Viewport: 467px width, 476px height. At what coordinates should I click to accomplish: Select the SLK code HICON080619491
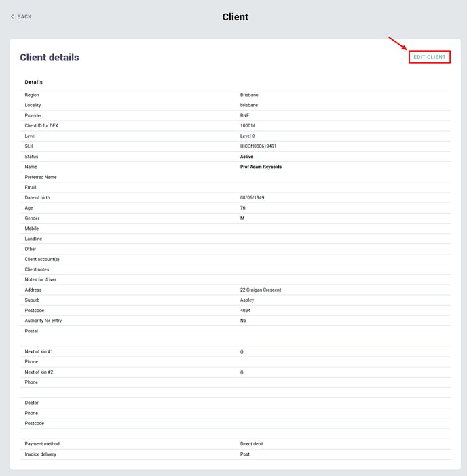pos(258,146)
